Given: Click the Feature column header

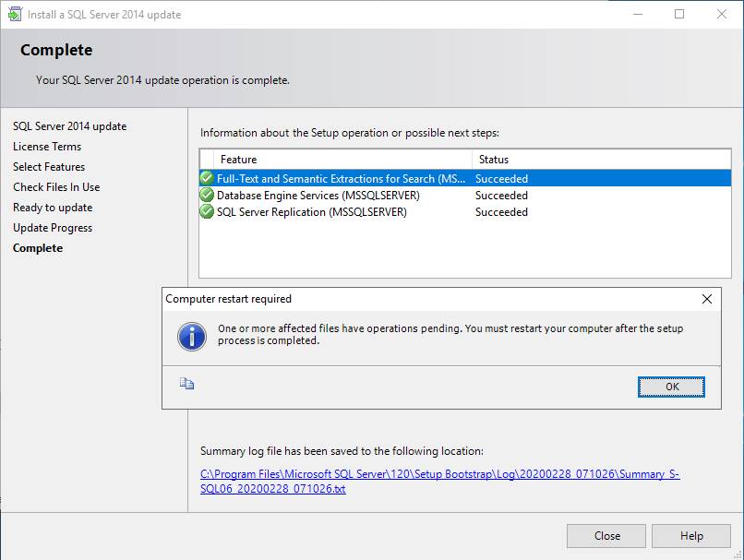Looking at the screenshot, I should coord(342,160).
